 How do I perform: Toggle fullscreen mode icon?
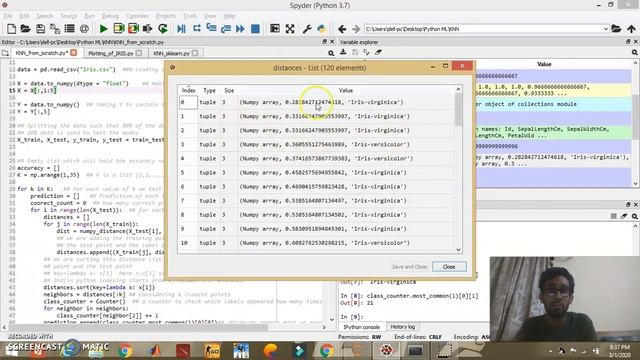pyautogui.click(x=290, y=29)
